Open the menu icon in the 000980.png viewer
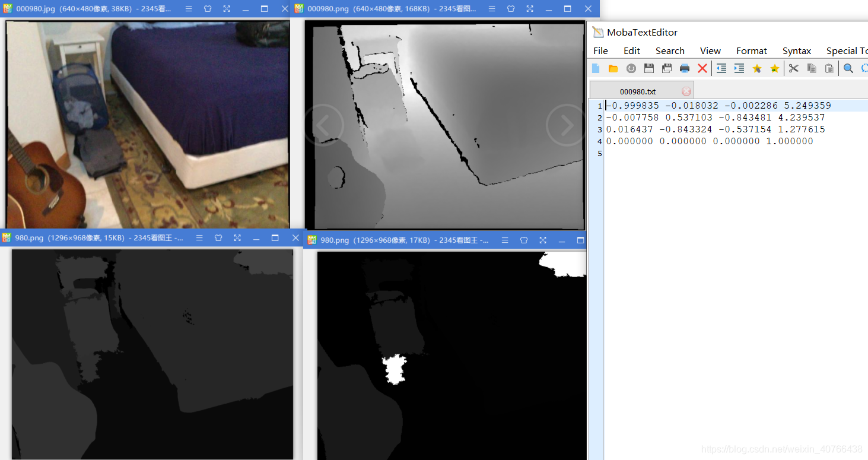The image size is (868, 460). click(x=492, y=9)
